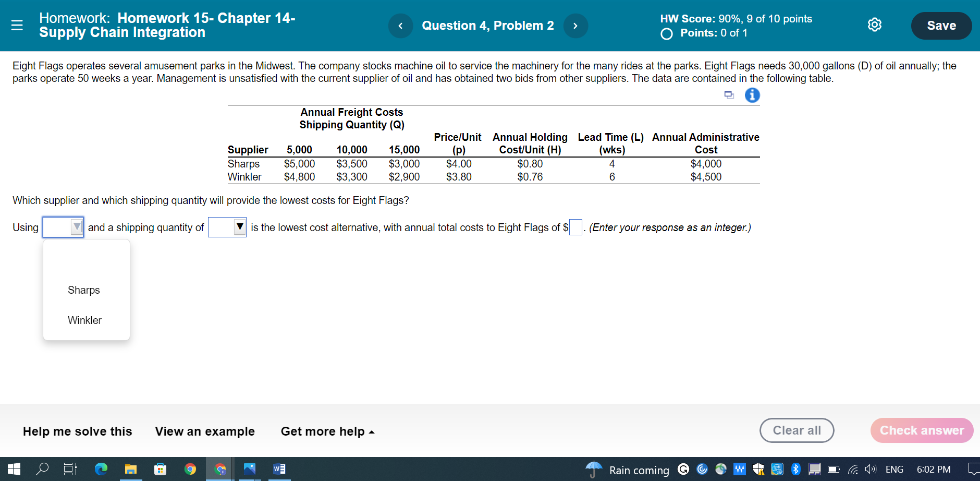Image resolution: width=980 pixels, height=481 pixels.
Task: Click the Check answer button
Action: [x=922, y=430]
